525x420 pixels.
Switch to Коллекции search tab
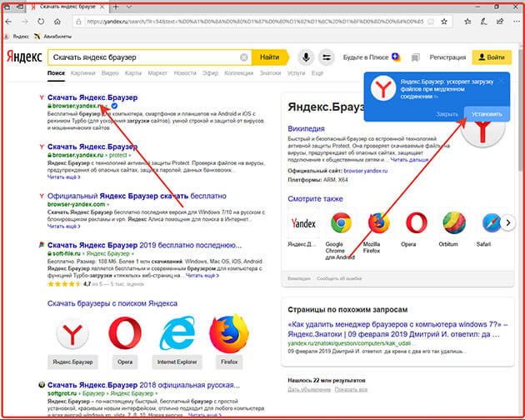(238, 72)
